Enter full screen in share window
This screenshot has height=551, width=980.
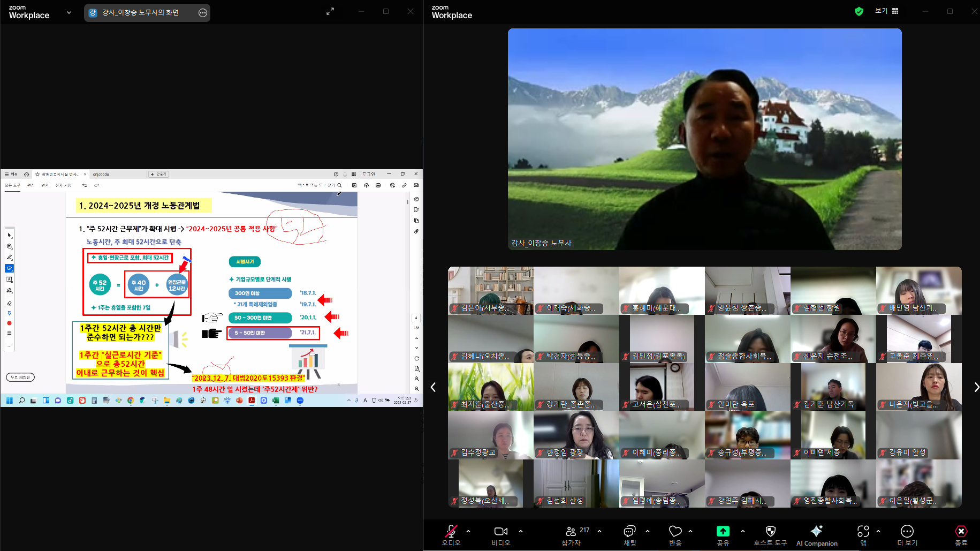tap(330, 11)
